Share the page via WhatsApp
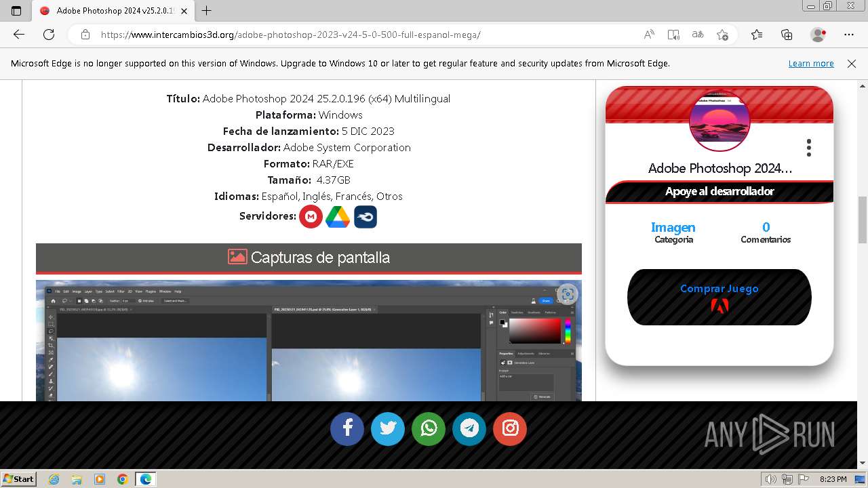This screenshot has width=868, height=488. pyautogui.click(x=429, y=428)
